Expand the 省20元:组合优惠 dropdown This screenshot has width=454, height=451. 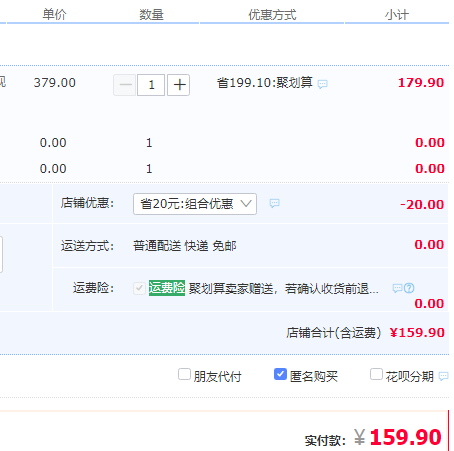(x=195, y=204)
